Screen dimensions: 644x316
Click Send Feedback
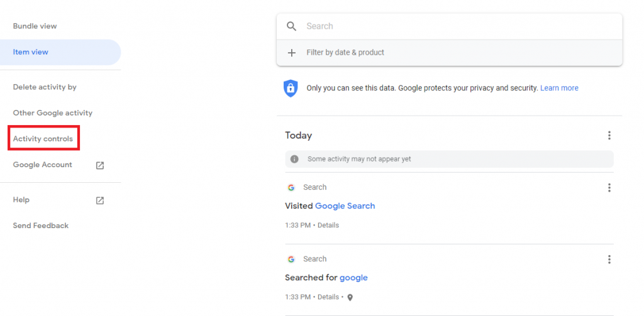tap(41, 226)
